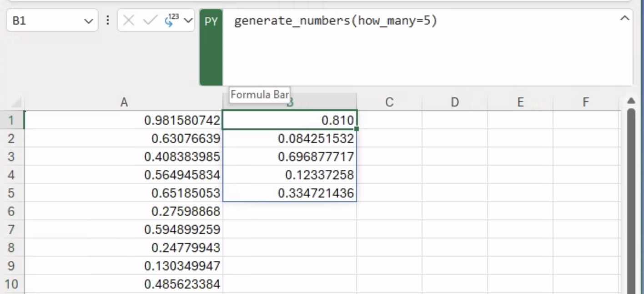Viewport: 644px width, 294px height.
Task: Expand the Python output type dropdown chevron
Action: 188,20
